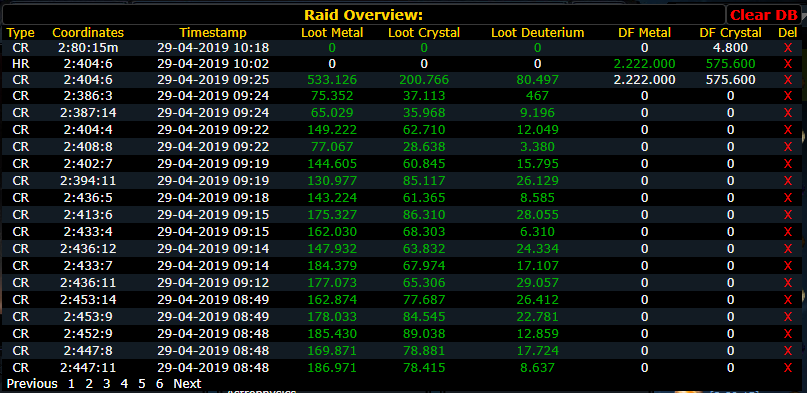
Task: Click the Loot Metal column header
Action: click(x=332, y=33)
